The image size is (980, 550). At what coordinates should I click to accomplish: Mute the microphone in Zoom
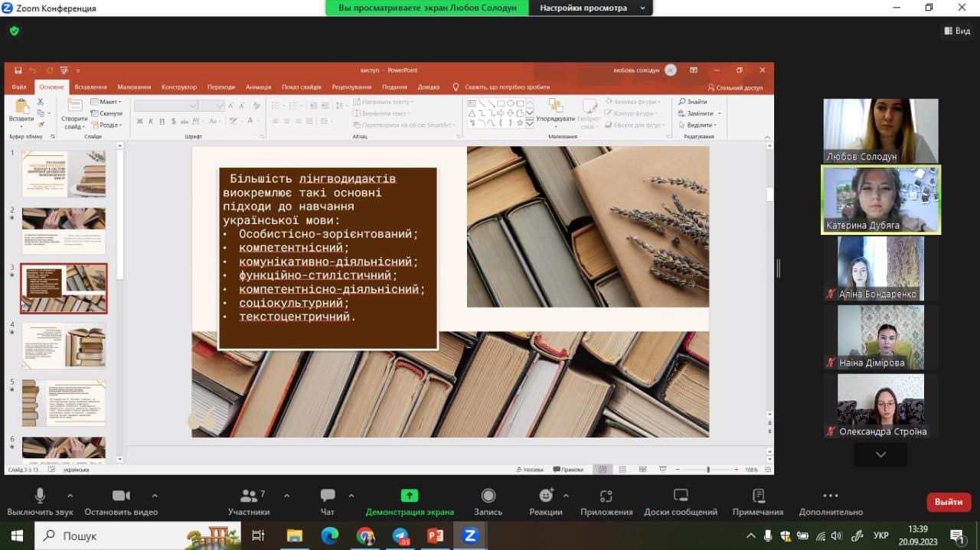point(40,502)
